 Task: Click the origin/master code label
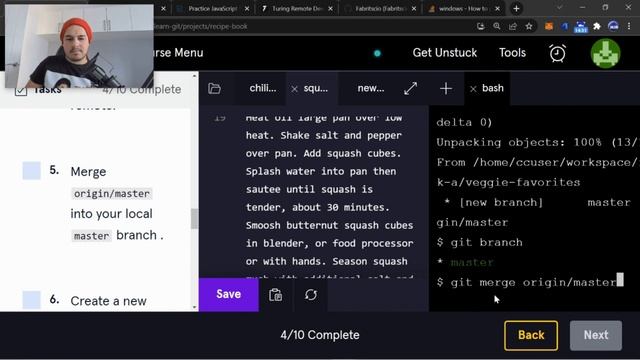tap(112, 193)
